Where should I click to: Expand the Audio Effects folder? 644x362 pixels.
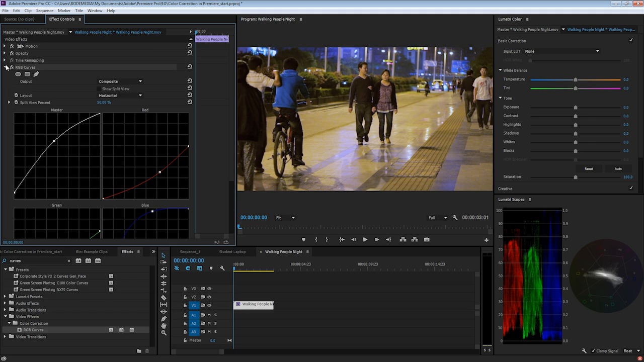[x=5, y=303]
